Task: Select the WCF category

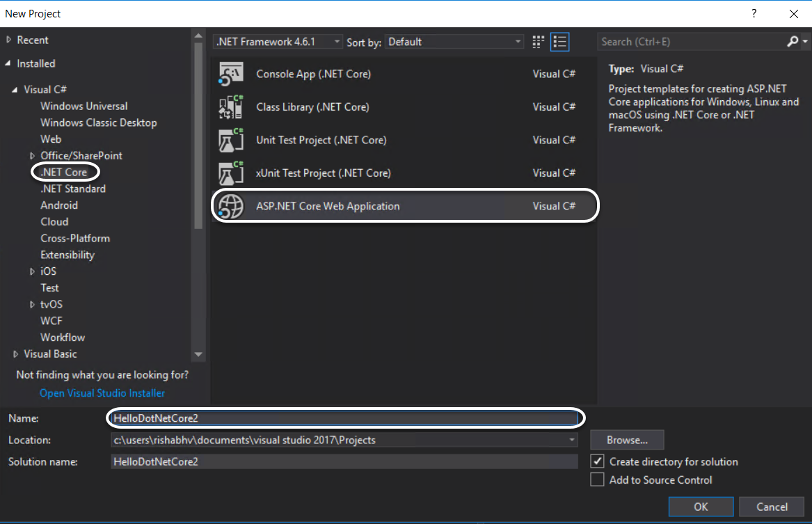Action: (x=51, y=321)
